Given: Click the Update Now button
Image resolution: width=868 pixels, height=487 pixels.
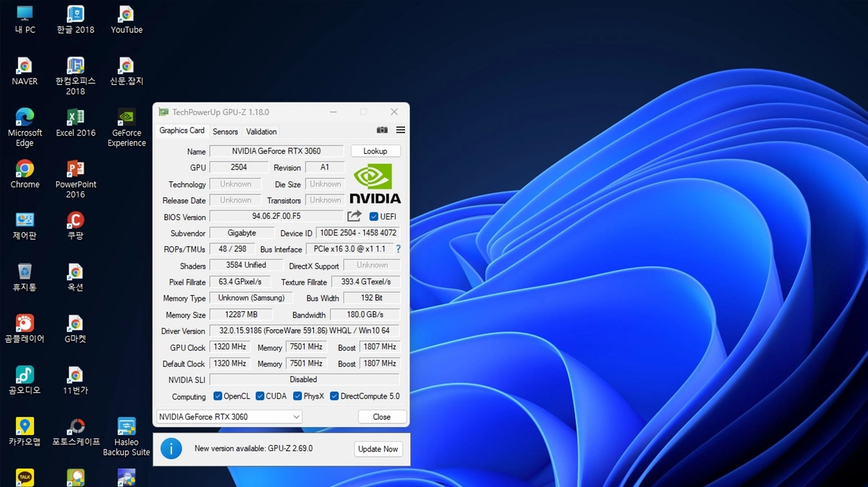Looking at the screenshot, I should click(x=378, y=449).
